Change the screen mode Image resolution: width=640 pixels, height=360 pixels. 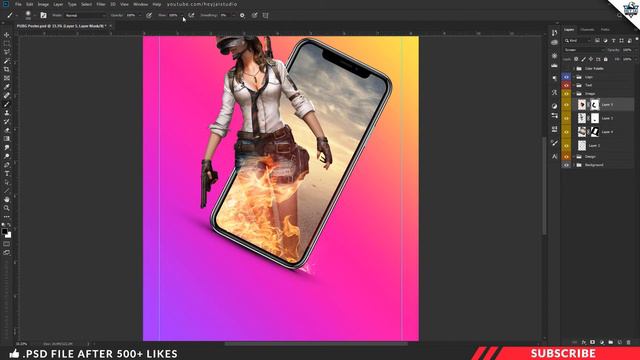(x=7, y=253)
